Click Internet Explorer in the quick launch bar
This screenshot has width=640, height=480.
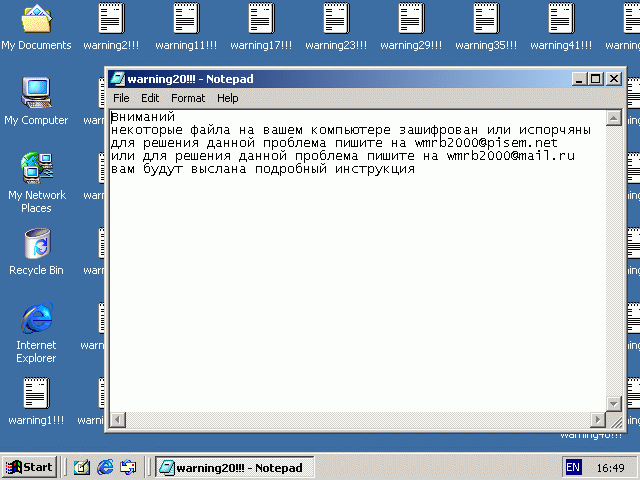click(105, 467)
